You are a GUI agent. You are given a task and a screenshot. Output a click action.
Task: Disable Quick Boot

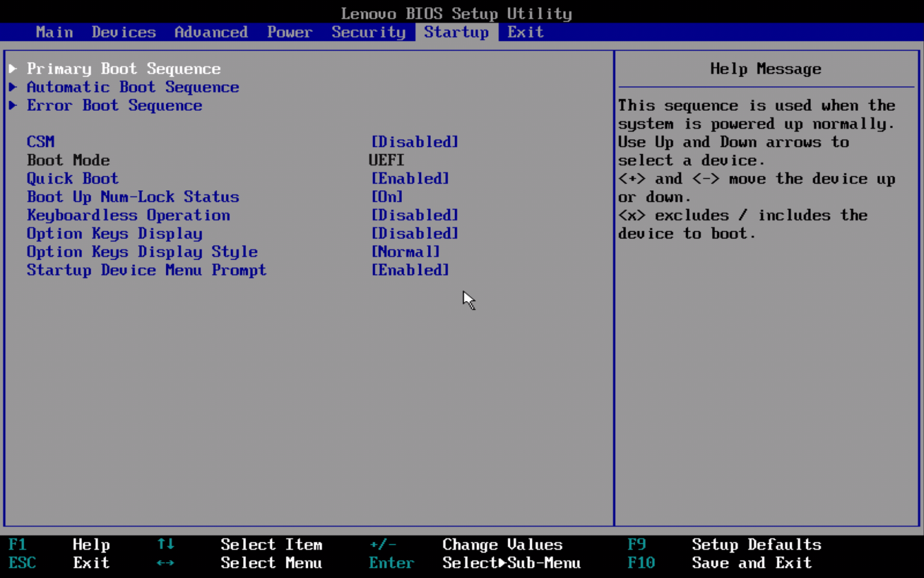pyautogui.click(x=410, y=178)
